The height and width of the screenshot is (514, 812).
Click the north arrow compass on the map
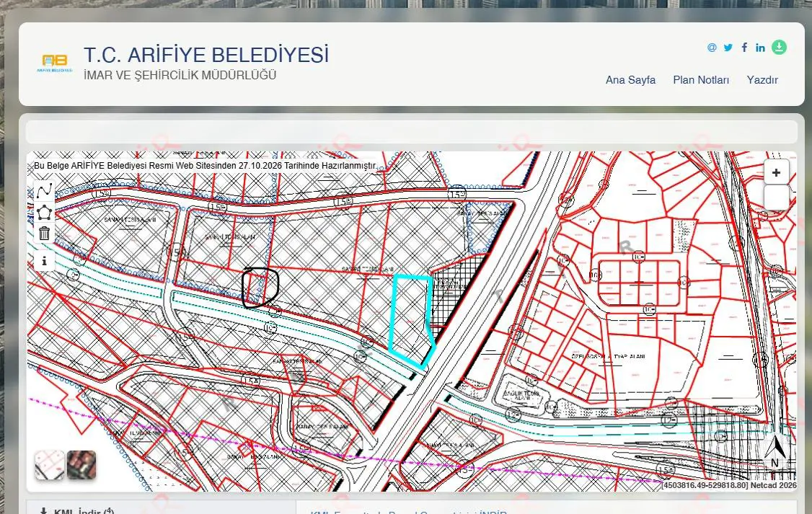tap(775, 451)
